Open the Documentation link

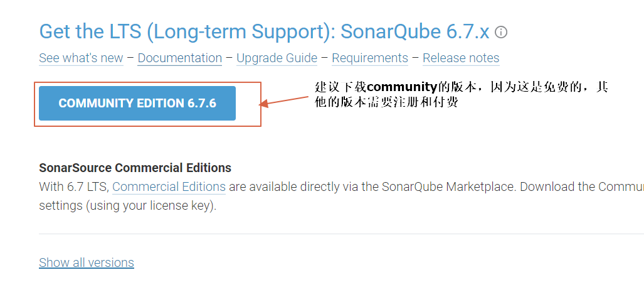(x=180, y=58)
